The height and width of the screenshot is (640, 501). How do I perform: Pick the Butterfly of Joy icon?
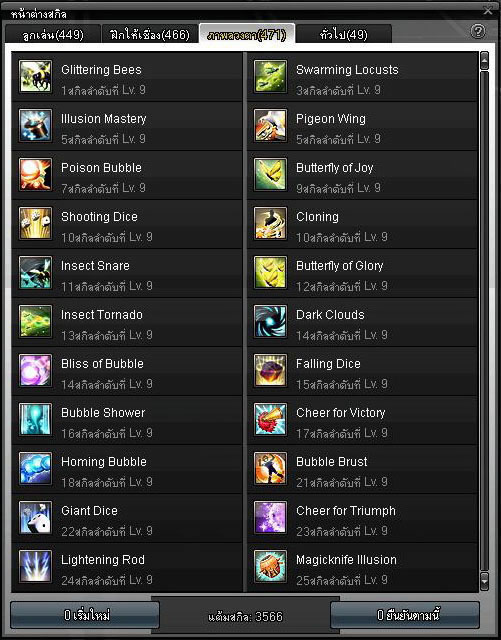270,175
